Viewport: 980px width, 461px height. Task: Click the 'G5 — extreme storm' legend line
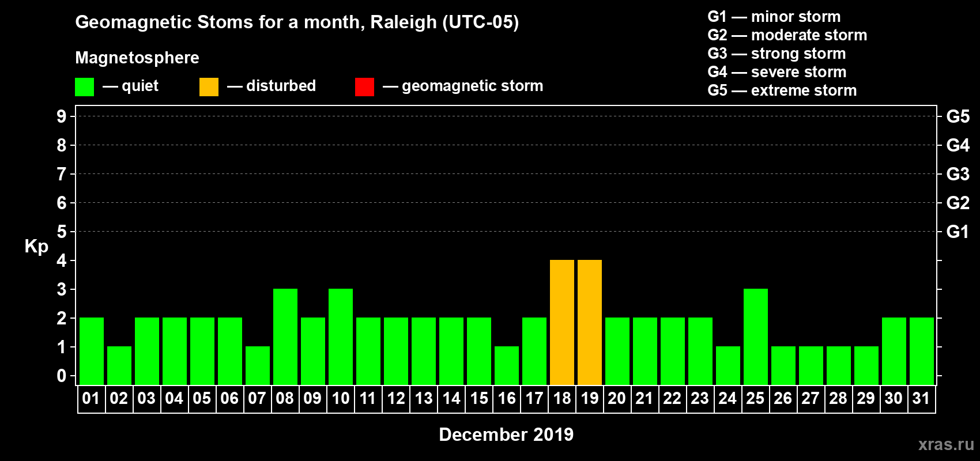pyautogui.click(x=782, y=90)
